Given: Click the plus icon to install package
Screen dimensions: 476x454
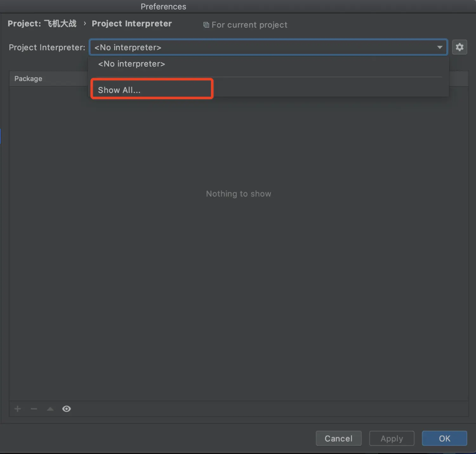Looking at the screenshot, I should [x=18, y=409].
